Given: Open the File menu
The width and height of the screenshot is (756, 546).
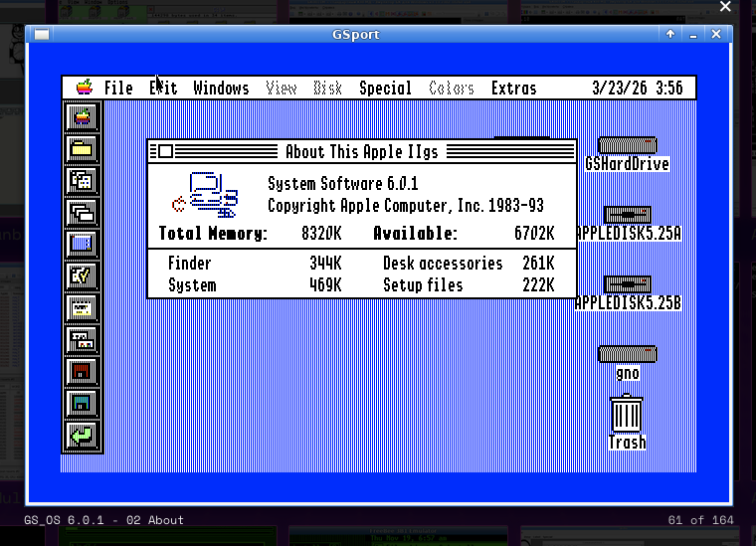Looking at the screenshot, I should coord(118,89).
